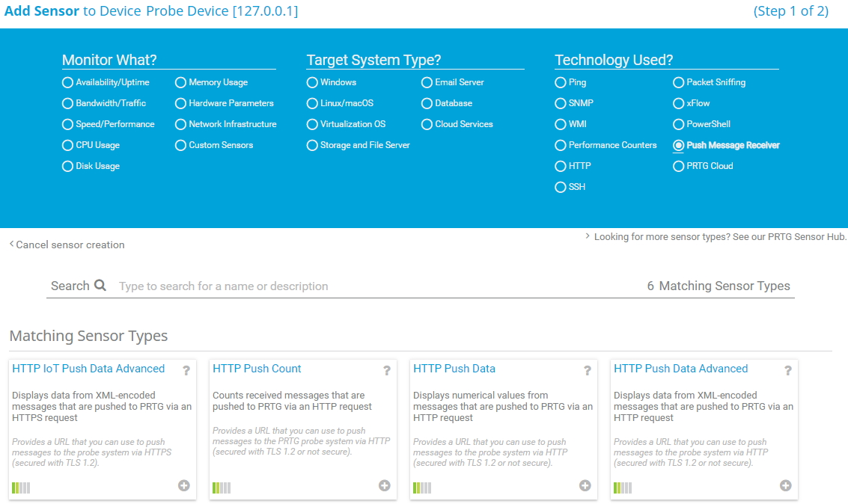Select Availability/Uptime radio option
Screen dimensions: 848x504
[68, 82]
